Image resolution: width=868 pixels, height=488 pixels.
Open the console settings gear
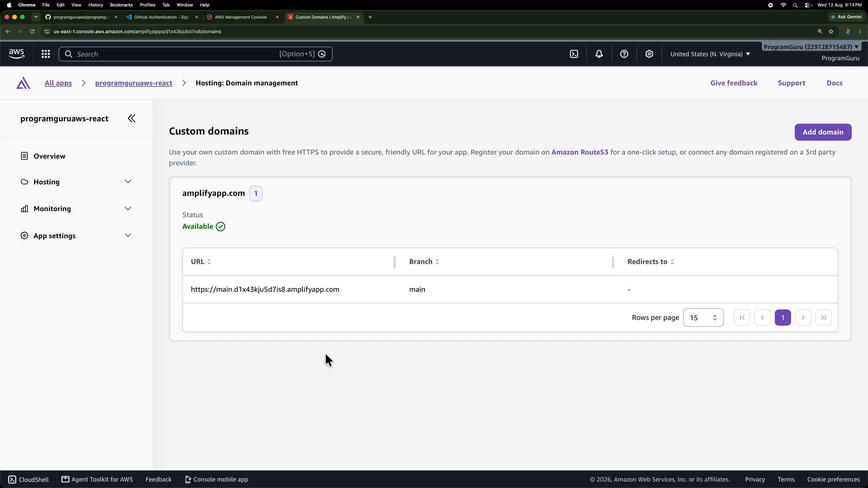(649, 54)
